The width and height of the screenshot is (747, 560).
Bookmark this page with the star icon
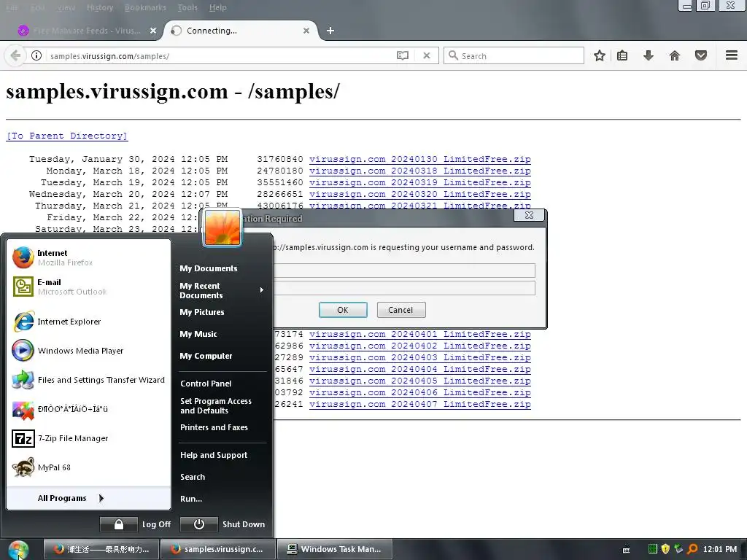600,55
